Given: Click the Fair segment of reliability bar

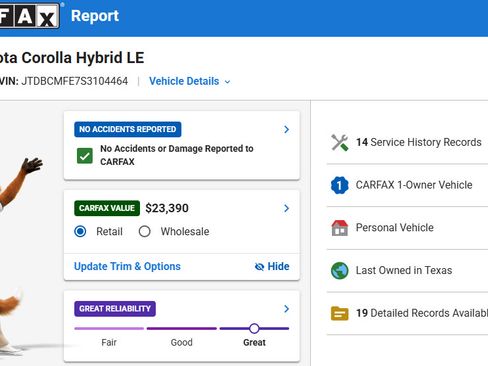Looking at the screenshot, I should coord(109,328).
